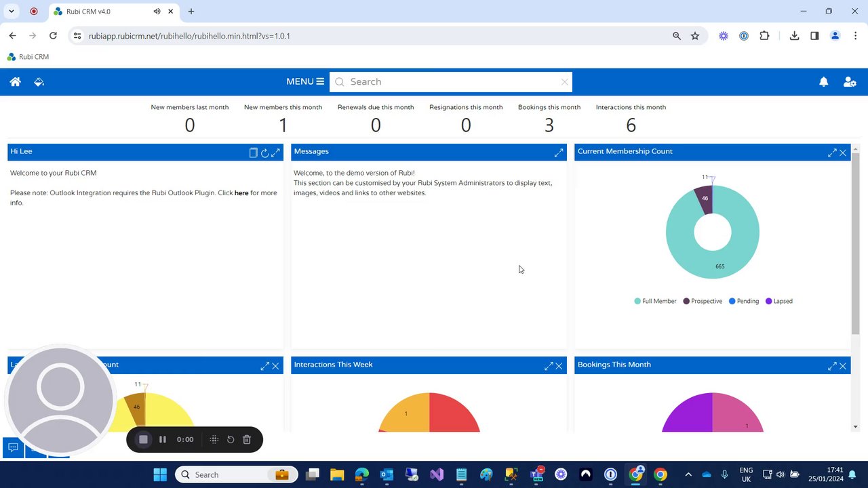The height and width of the screenshot is (488, 868).
Task: Open the MENU hamburger dropdown
Action: tap(305, 82)
